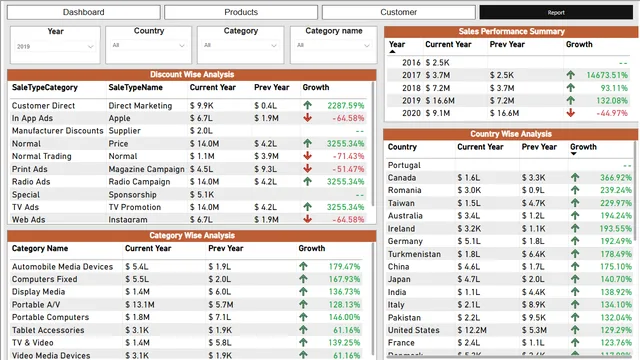The height and width of the screenshot is (360, 640).
Task: Click the Sponsorship sale type cell
Action: (132, 195)
